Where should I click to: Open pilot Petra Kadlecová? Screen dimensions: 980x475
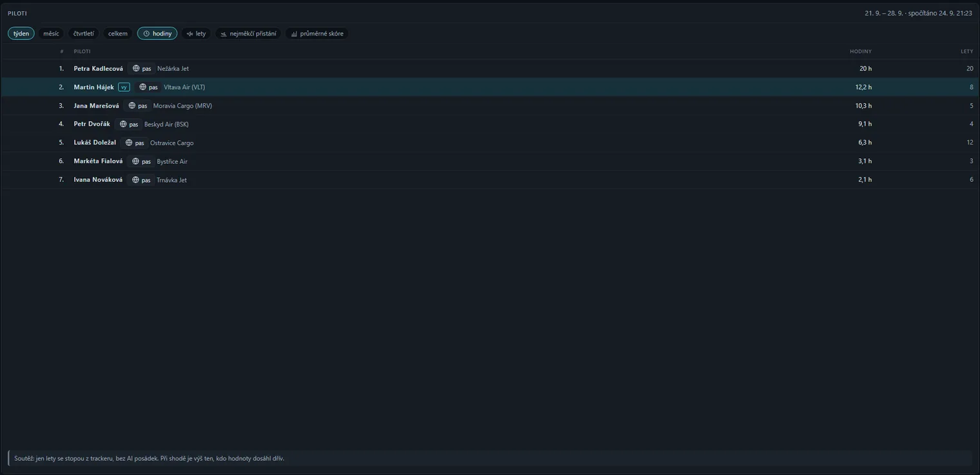[99, 68]
